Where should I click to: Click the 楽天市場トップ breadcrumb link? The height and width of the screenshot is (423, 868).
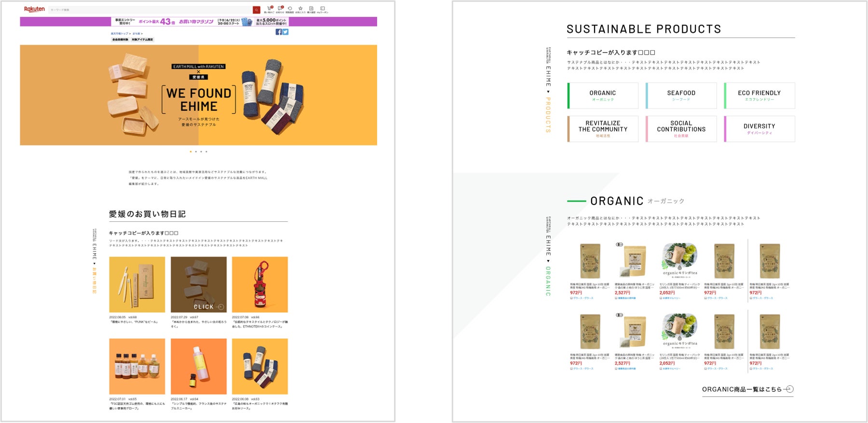[120, 34]
